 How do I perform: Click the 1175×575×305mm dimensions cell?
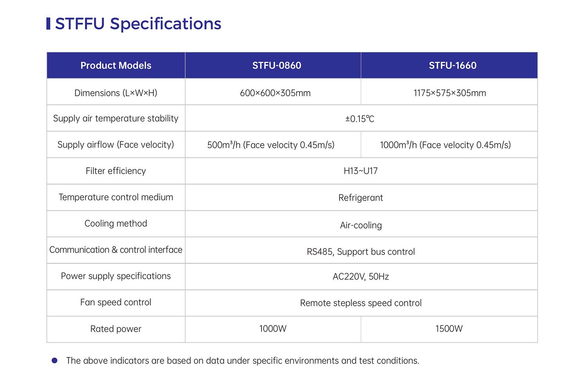pyautogui.click(x=449, y=92)
